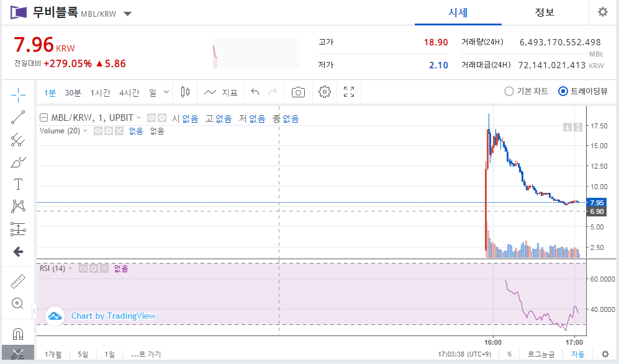
Task: Click the pane move down arrow button
Action: tap(567, 127)
